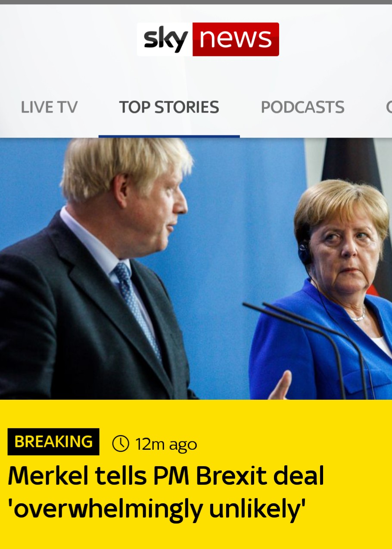Screen dimensions: 392x549
Task: Open the 'Merkel tells PM Brexit deal' headline
Action: click(166, 476)
